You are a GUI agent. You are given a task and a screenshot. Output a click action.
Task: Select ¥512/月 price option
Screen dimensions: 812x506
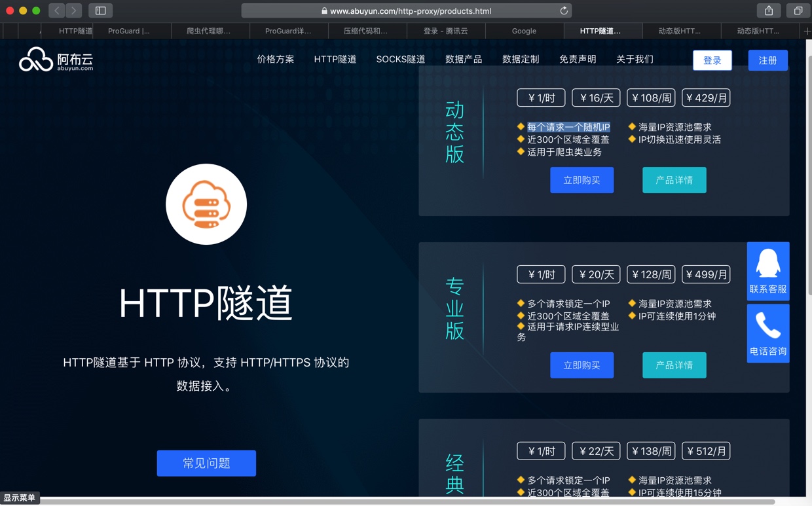[x=706, y=451]
